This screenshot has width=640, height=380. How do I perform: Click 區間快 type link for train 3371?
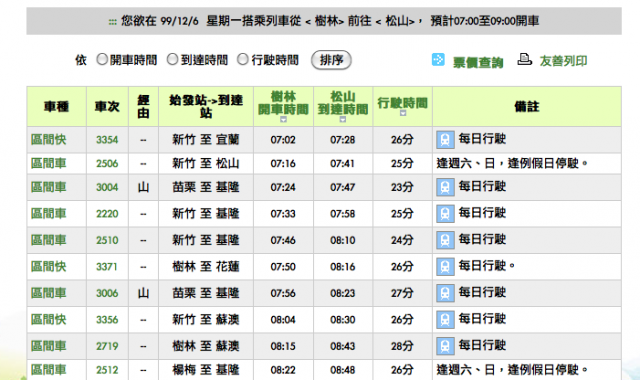49,267
